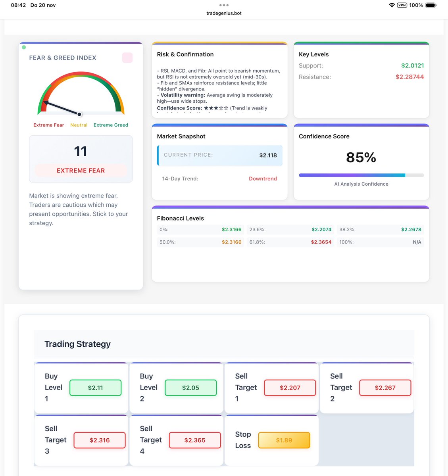Click the 85% confidence value
448x476 pixels.
pos(361,157)
